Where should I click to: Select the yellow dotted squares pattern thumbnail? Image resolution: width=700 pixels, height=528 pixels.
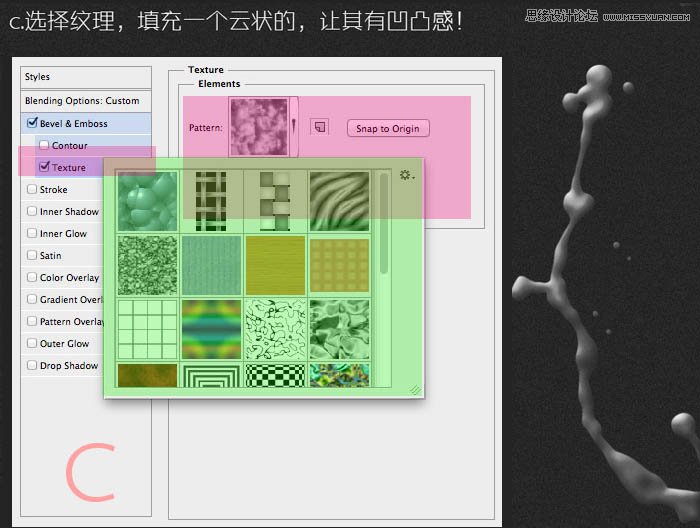tap(339, 266)
